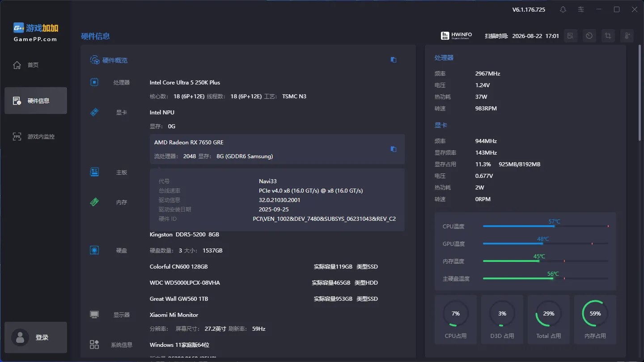
Task: Click the GPU温度 temperature bar
Action: tap(546, 244)
